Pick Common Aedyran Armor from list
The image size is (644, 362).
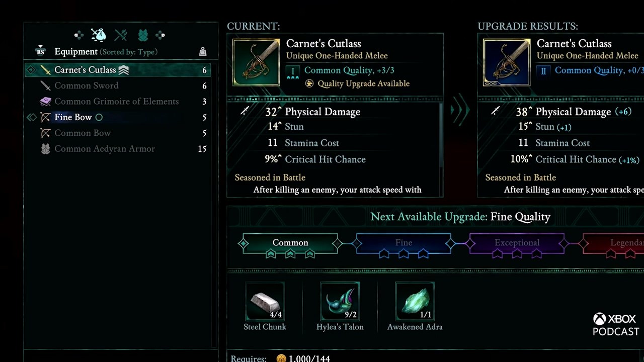point(104,149)
